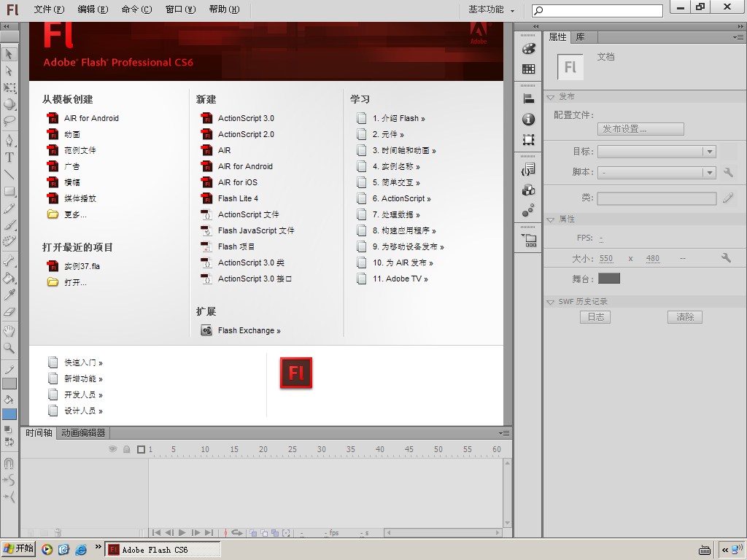Viewport: 747px width, 560px height.
Task: Toggle show all layers as outlines
Action: point(141,449)
